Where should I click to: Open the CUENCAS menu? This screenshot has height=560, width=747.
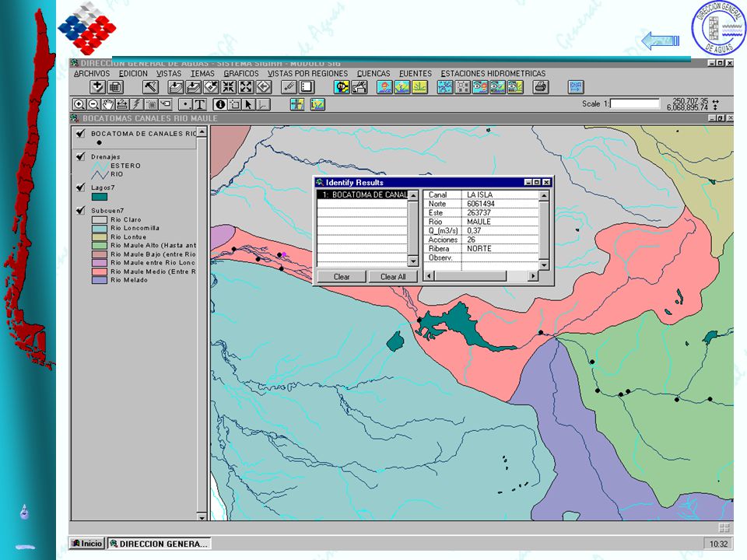[x=373, y=73]
